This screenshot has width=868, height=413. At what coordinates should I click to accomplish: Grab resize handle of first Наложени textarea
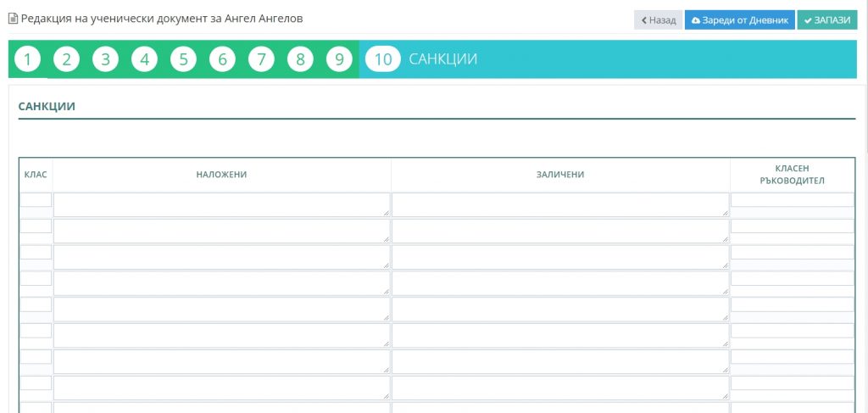coord(387,214)
